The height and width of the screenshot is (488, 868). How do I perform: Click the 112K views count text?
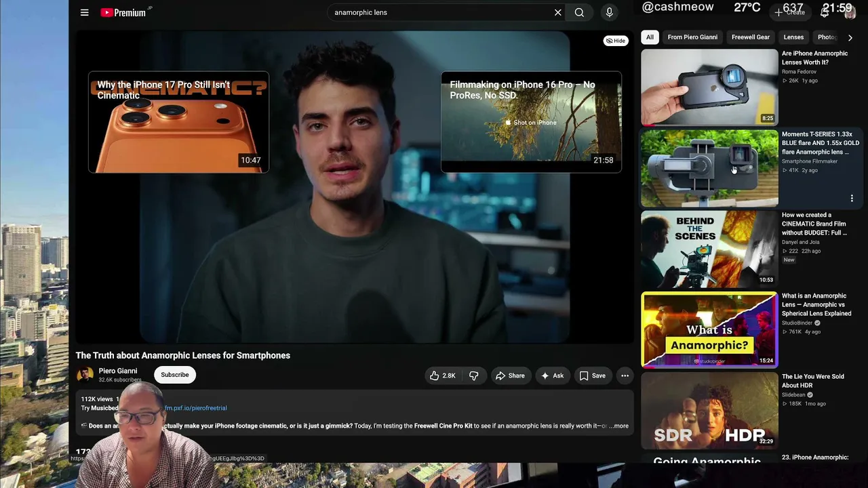(97, 399)
